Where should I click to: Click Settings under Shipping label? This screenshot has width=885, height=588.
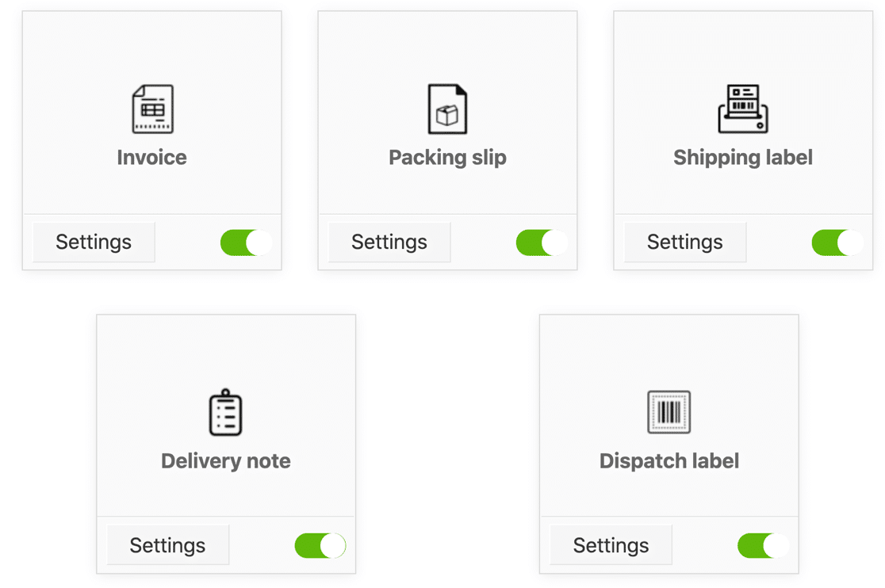coord(685,242)
